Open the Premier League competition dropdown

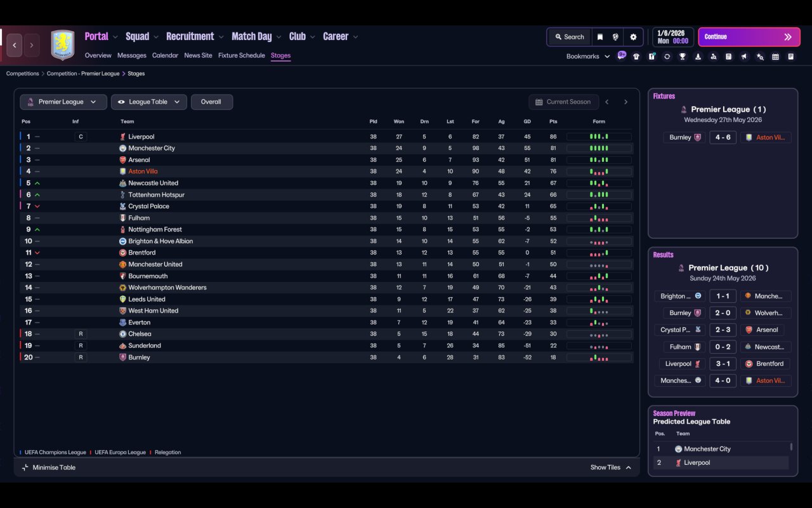point(63,102)
